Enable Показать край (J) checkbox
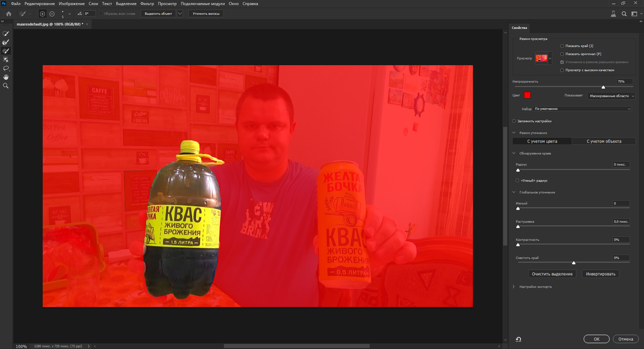 coord(562,46)
